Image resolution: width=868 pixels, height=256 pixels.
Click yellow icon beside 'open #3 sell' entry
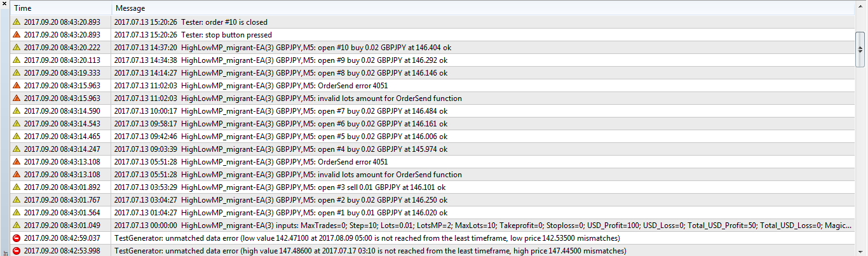(x=17, y=187)
